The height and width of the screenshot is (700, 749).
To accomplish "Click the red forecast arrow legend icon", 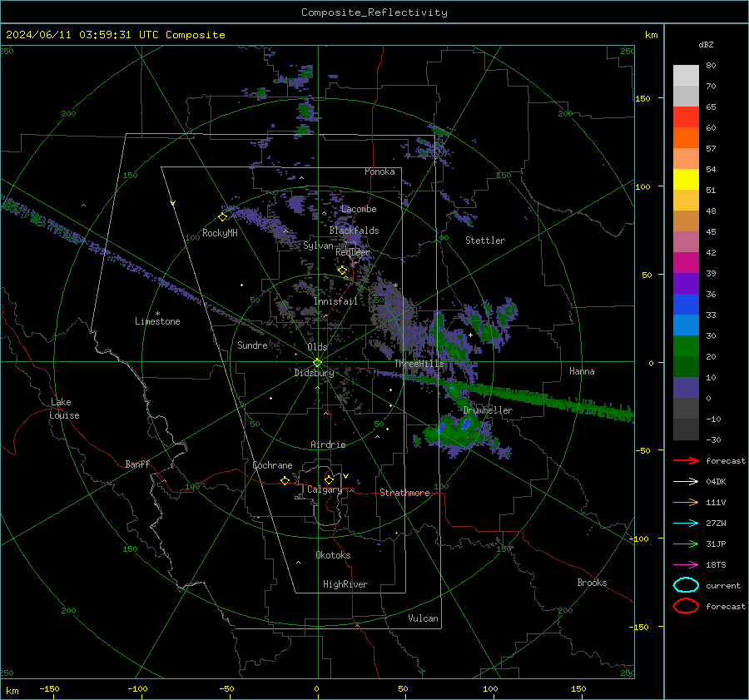I will [686, 460].
